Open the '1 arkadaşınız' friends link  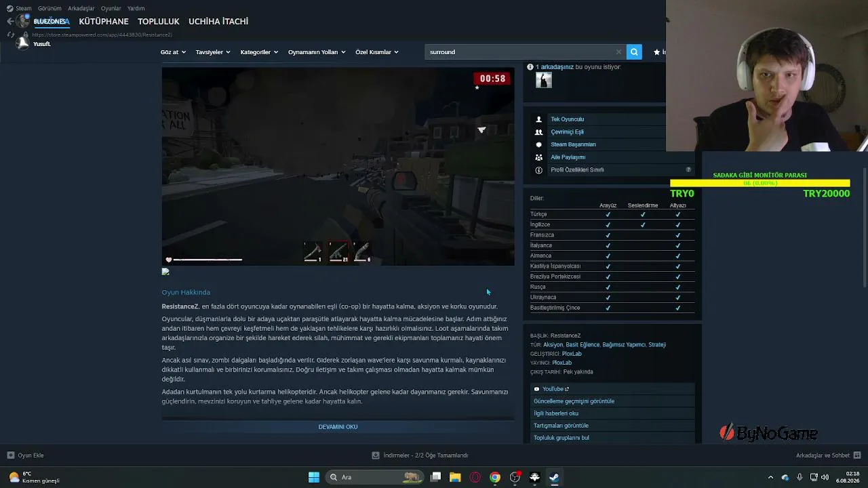(555, 67)
